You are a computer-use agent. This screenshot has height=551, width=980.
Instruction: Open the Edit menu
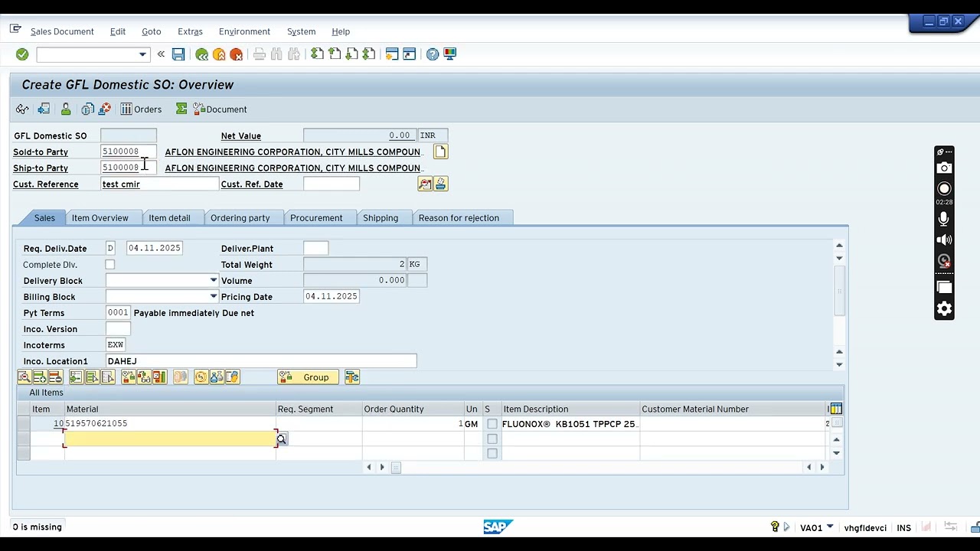point(118,31)
